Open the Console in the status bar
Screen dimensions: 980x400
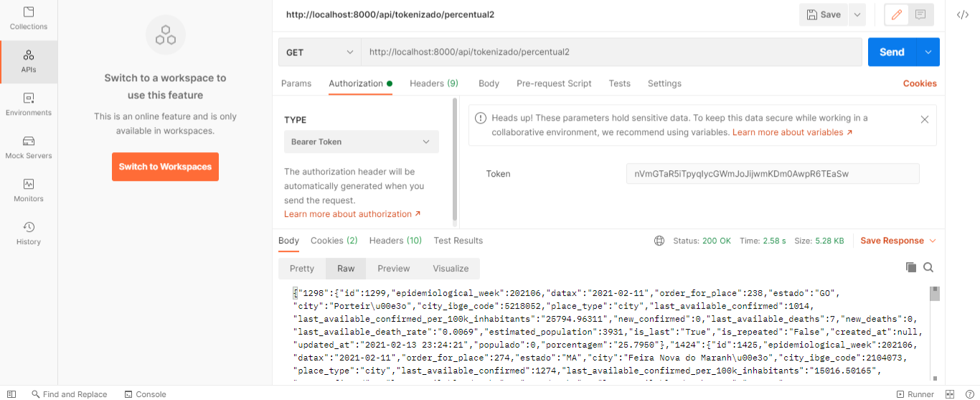(145, 394)
